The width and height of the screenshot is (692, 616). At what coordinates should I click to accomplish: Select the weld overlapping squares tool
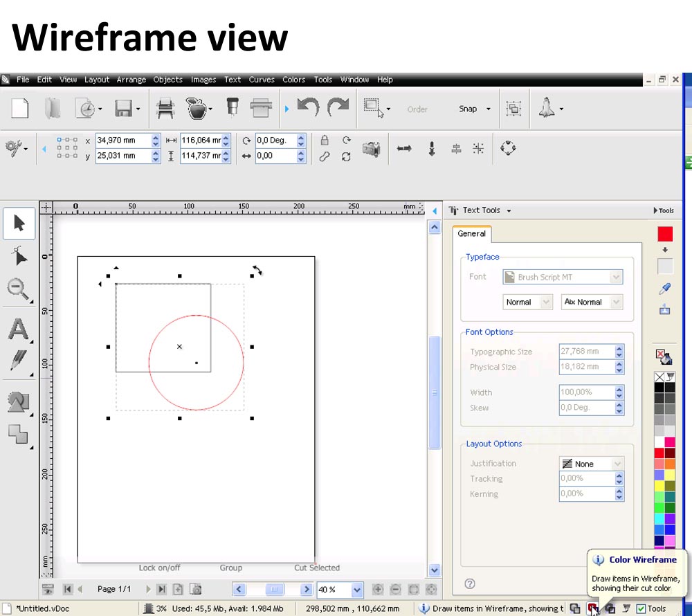(x=18, y=434)
